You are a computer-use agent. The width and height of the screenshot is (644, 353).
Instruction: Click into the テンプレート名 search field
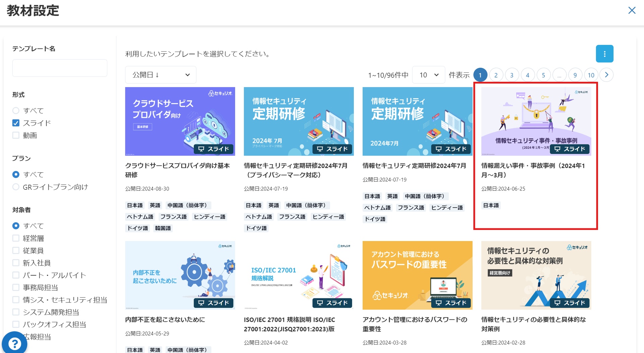60,68
